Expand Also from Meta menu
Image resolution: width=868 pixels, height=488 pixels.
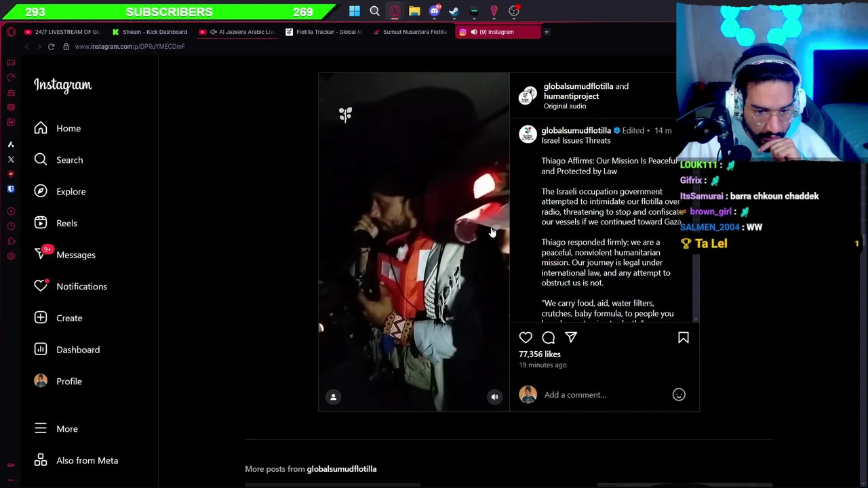(x=76, y=460)
